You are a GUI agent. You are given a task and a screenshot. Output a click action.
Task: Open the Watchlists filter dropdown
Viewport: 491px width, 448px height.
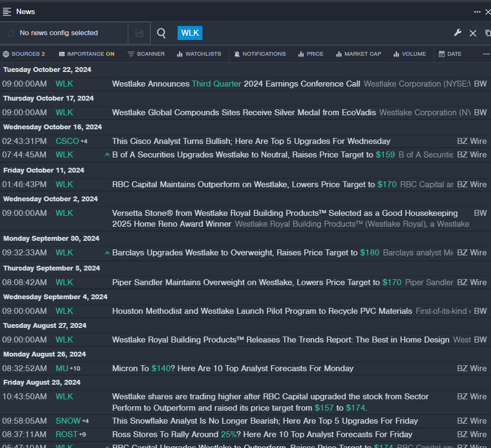pos(199,54)
